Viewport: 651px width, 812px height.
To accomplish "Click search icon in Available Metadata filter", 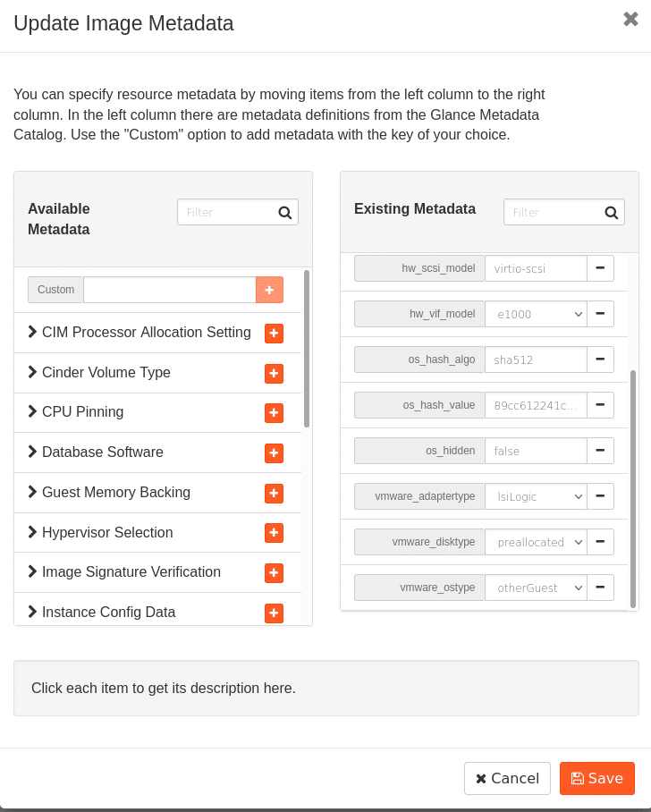I will coord(285,213).
